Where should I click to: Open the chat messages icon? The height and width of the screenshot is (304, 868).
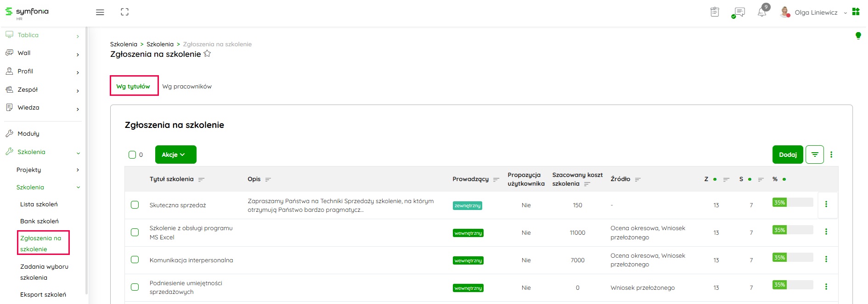739,12
